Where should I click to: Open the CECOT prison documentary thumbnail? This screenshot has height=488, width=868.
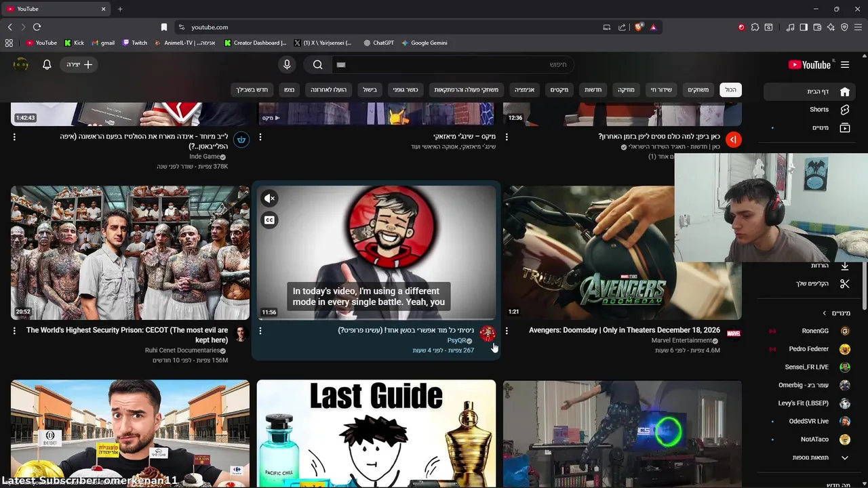[130, 253]
